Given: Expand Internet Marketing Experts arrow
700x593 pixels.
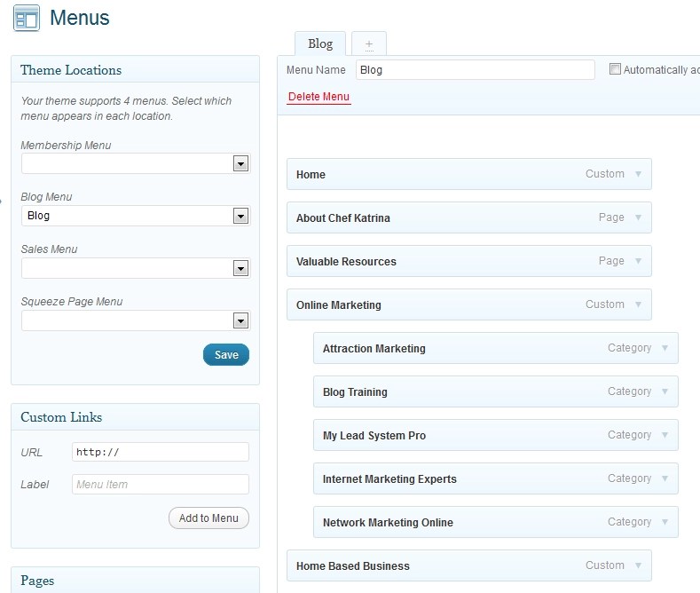Looking at the screenshot, I should tap(665, 478).
